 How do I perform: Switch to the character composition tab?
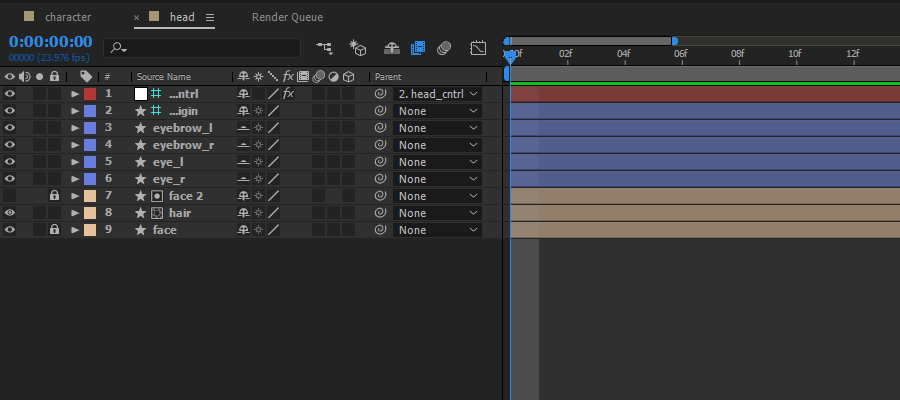tap(68, 17)
